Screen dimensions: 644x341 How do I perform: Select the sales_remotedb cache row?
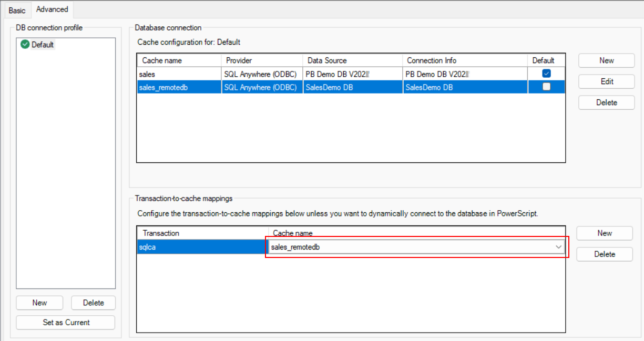pyautogui.click(x=179, y=88)
